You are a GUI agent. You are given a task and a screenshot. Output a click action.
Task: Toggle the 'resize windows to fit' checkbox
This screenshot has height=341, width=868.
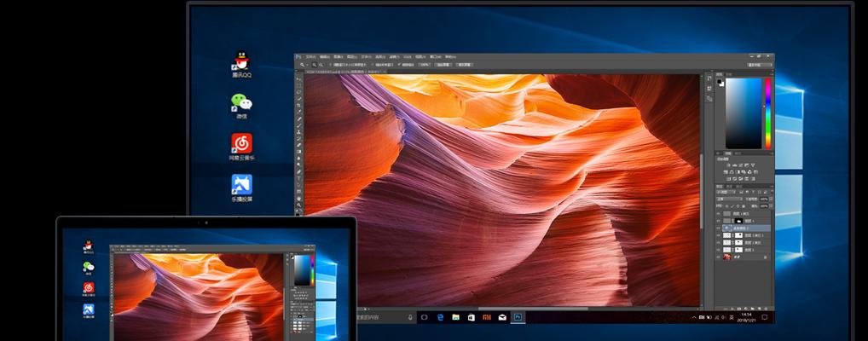331,65
